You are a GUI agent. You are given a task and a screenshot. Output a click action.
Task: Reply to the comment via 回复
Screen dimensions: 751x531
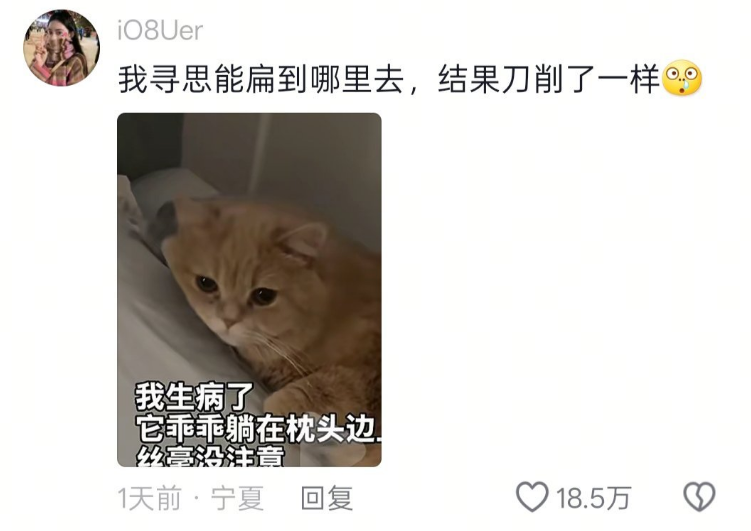(327, 498)
